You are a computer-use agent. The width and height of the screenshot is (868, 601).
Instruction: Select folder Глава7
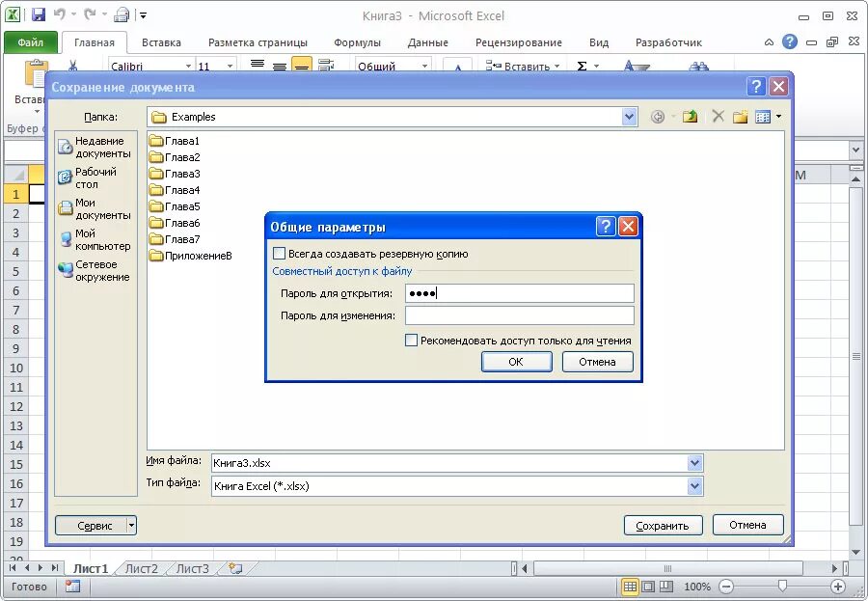[175, 239]
